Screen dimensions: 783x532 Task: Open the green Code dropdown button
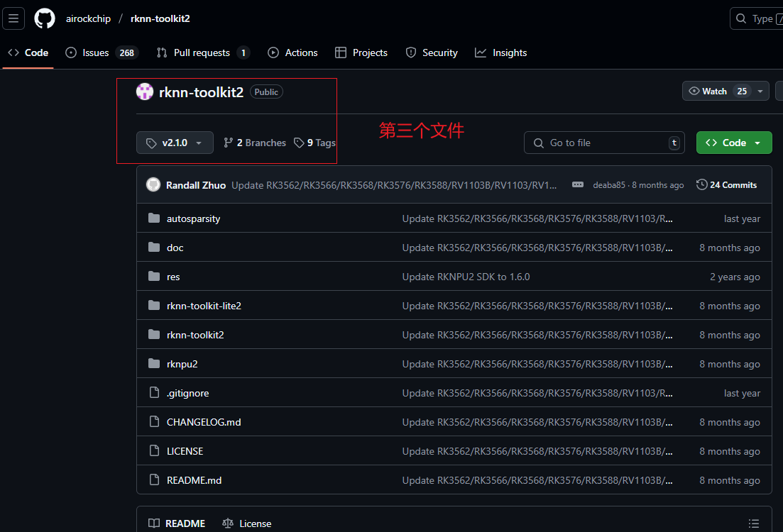coord(734,143)
